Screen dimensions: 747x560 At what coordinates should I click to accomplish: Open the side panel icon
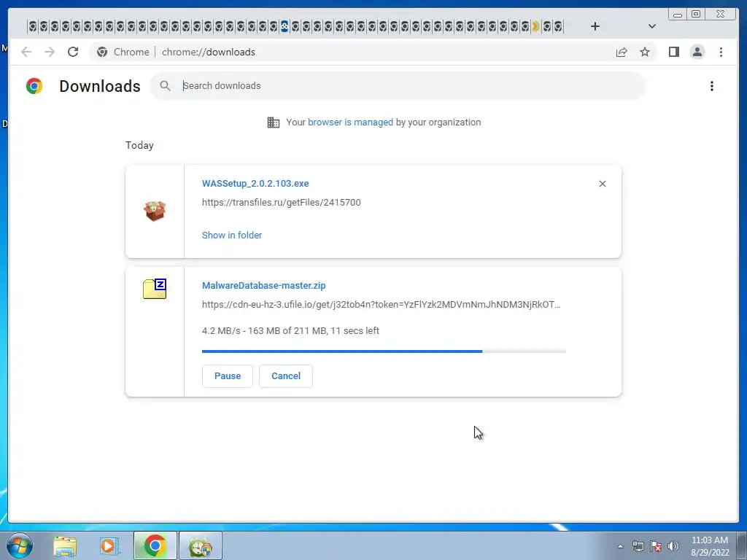point(673,52)
